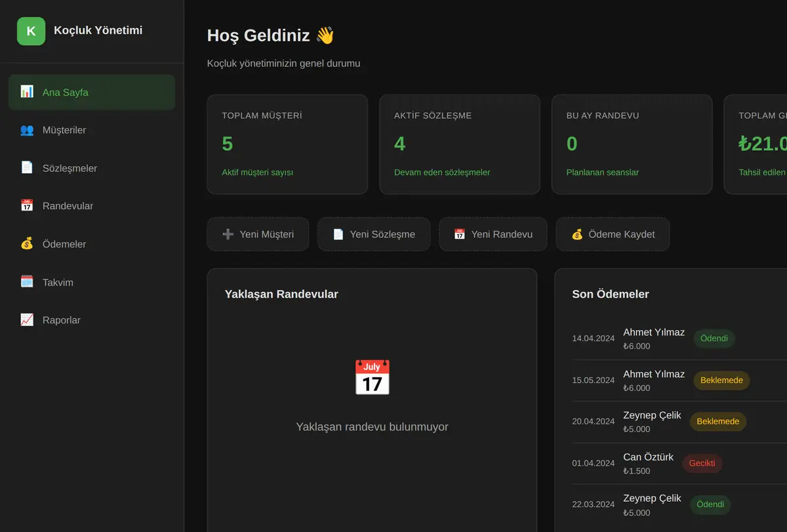Screen dimensions: 787x532
Task: Navigate to Randevular
Action: click(92, 206)
